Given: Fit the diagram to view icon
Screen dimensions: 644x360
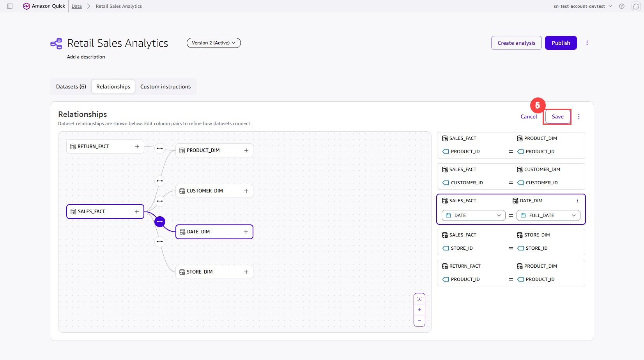Looking at the screenshot, I should (419, 299).
